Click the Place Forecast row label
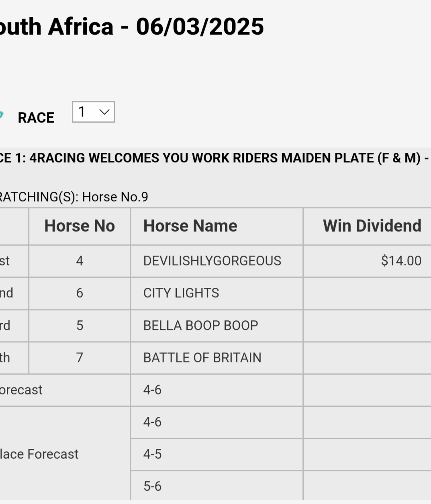 [39, 454]
